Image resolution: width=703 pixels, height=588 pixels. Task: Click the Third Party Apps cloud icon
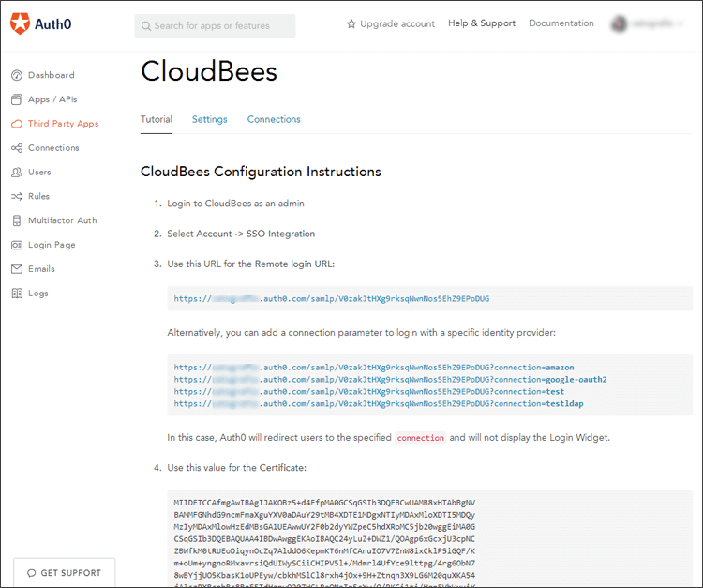[x=17, y=124]
